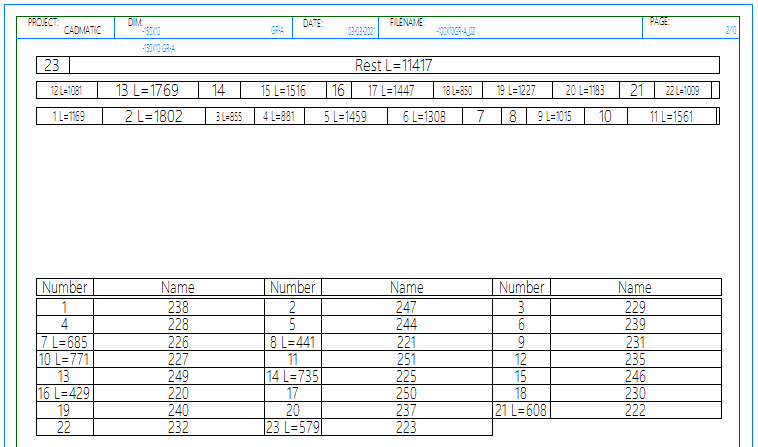The height and width of the screenshot is (447, 758).
Task: Click the CADMATIC project name in the header
Action: 82,30
